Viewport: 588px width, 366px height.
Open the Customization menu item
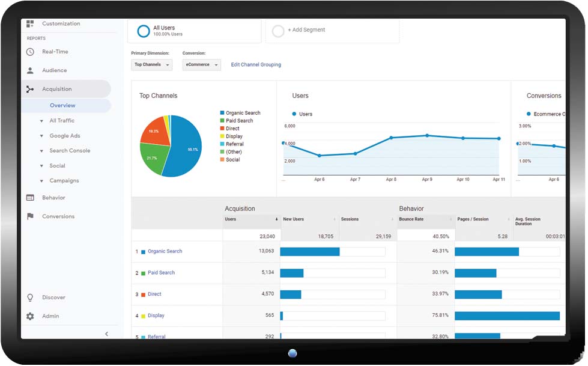[x=61, y=24]
